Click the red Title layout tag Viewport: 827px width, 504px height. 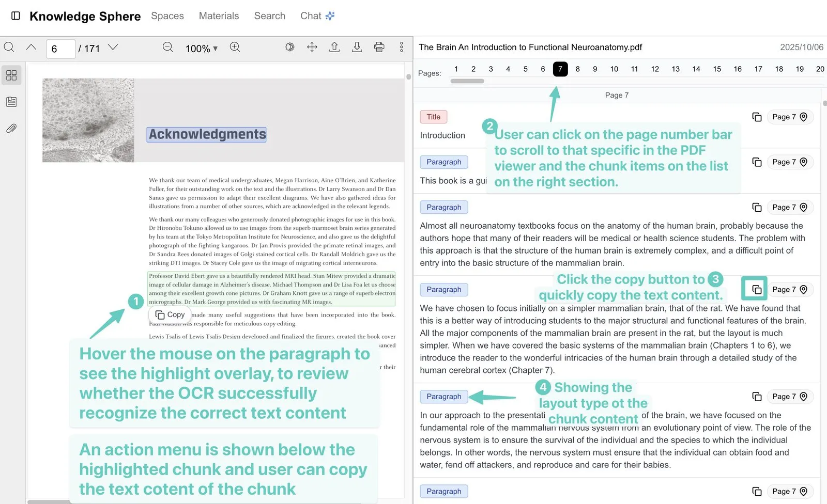coord(434,117)
